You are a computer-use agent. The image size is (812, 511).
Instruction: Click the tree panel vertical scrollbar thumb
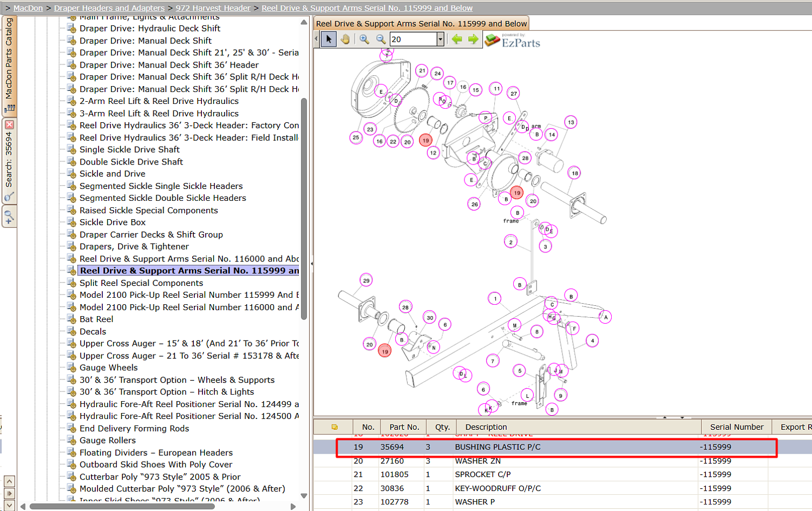point(304,208)
